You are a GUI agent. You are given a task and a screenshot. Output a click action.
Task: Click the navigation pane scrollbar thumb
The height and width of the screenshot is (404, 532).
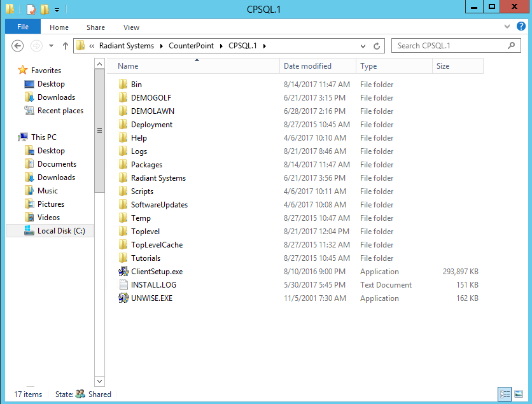[99, 130]
